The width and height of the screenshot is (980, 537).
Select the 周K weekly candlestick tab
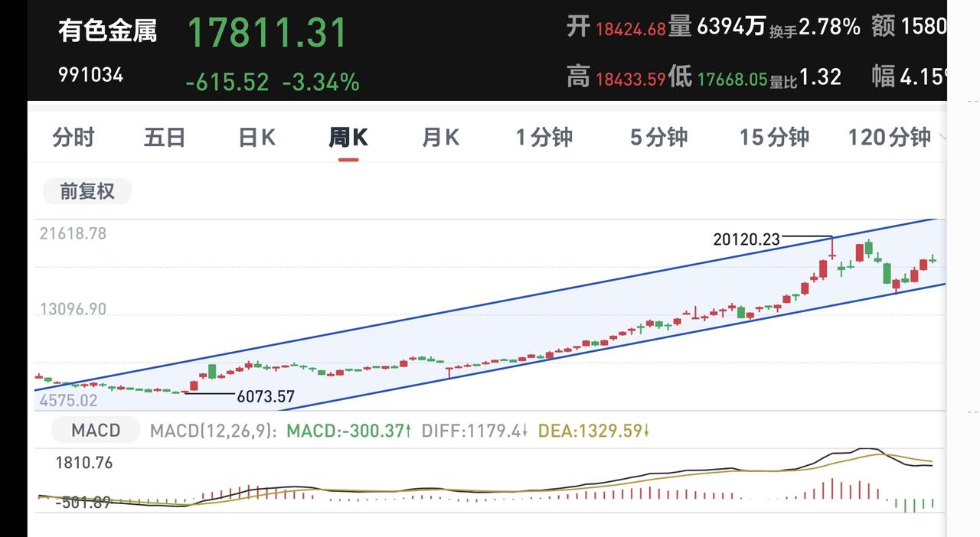coord(348,138)
